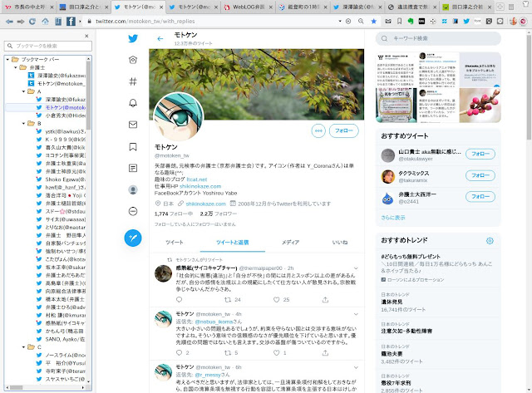Open the Lists icon in Twitter sidebar
Viewport: 532px width, 393px height.
coord(133,168)
